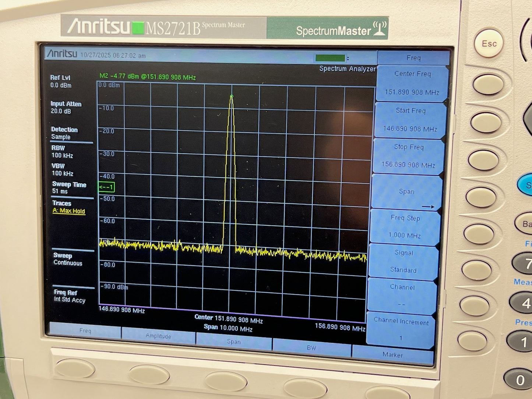
Task: Select the M2 marker diamond on the peak
Action: pos(231,96)
